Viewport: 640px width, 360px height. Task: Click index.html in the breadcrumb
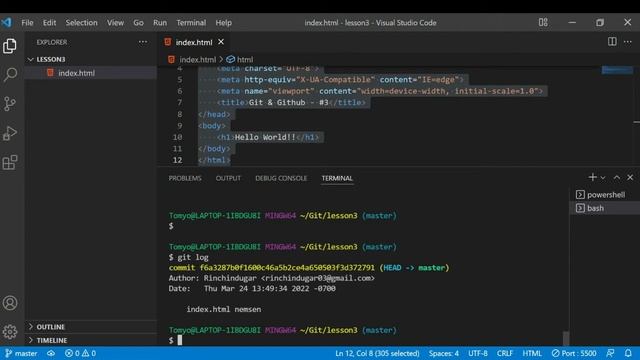coord(198,60)
